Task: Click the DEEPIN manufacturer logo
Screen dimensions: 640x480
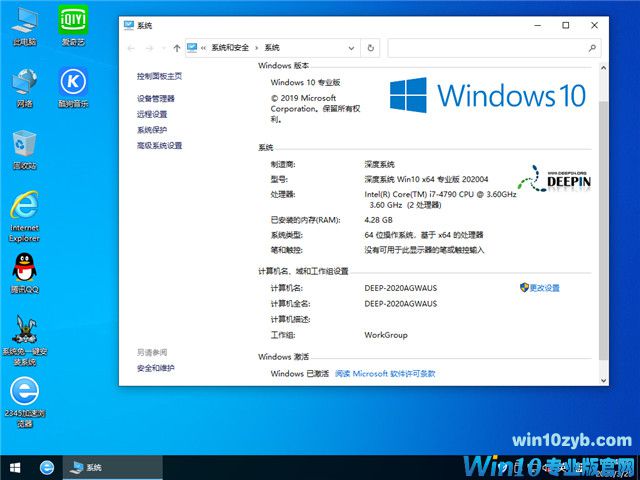Action: point(554,179)
